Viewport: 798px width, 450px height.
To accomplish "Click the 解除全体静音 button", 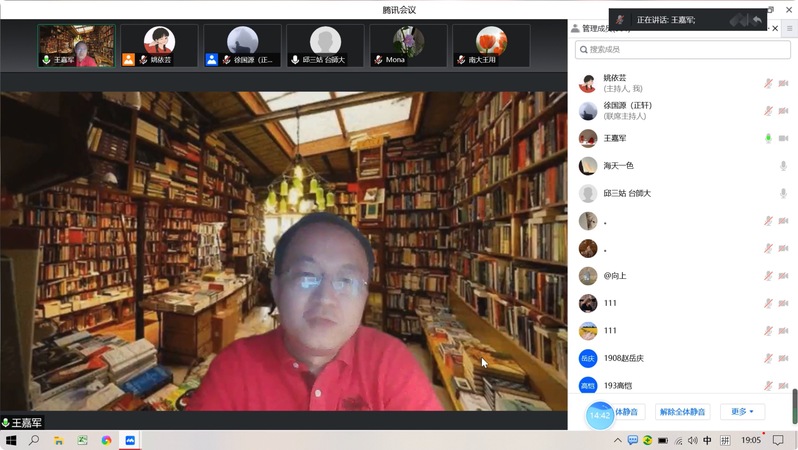I will pos(682,412).
